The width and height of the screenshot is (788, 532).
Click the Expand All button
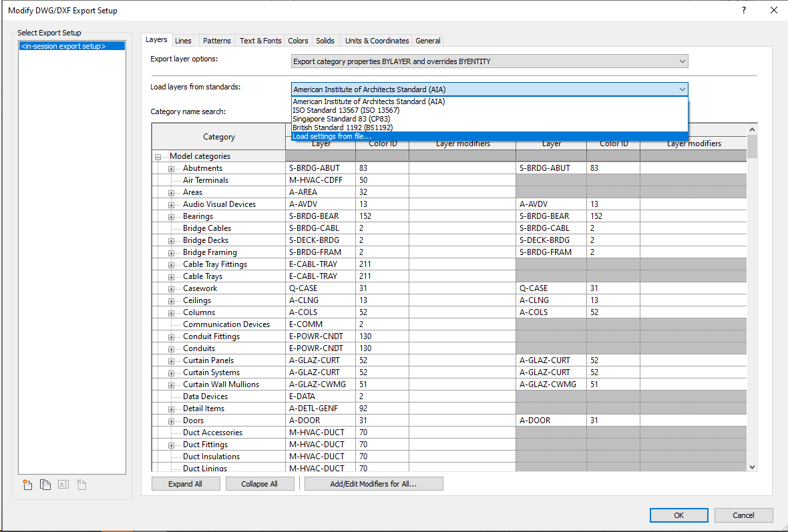click(186, 483)
